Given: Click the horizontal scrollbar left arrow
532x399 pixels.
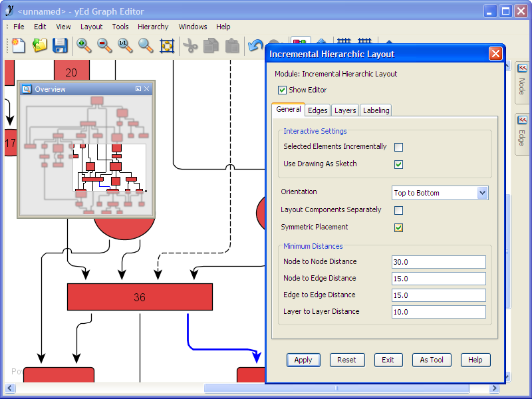Looking at the screenshot, I should (9, 388).
